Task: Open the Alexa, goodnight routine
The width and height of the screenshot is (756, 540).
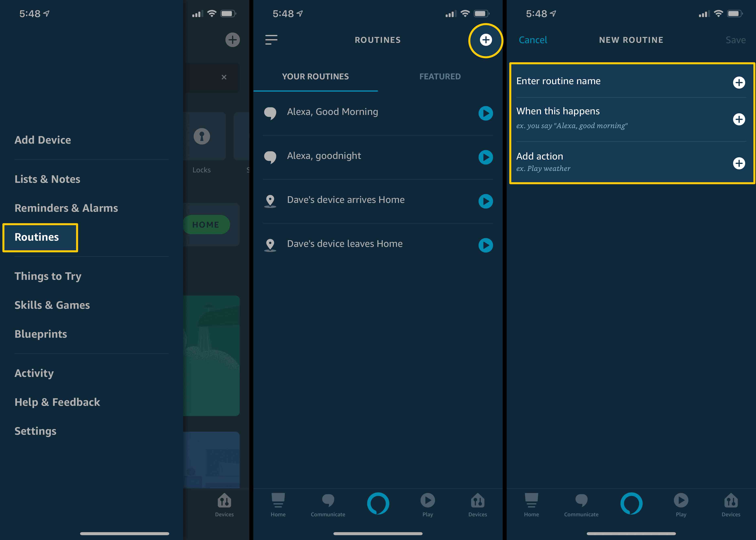Action: point(324,156)
